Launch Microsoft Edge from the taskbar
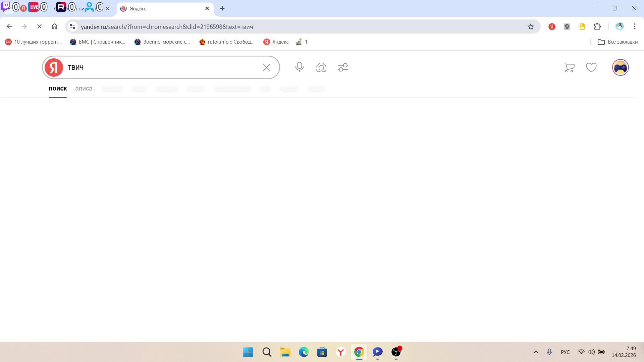Screen dimensions: 644x362 304,352
